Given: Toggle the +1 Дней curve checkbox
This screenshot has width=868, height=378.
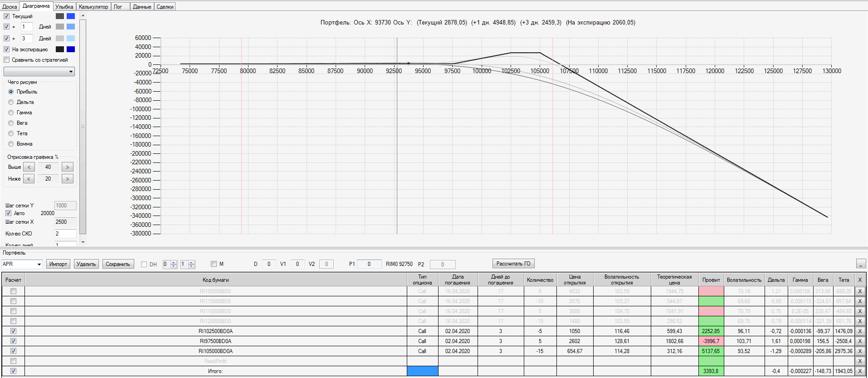Looking at the screenshot, I should tap(6, 27).
